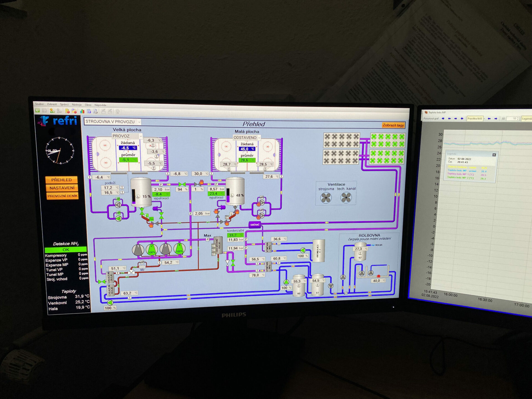Close the Legenda popup in graph window

(494, 155)
